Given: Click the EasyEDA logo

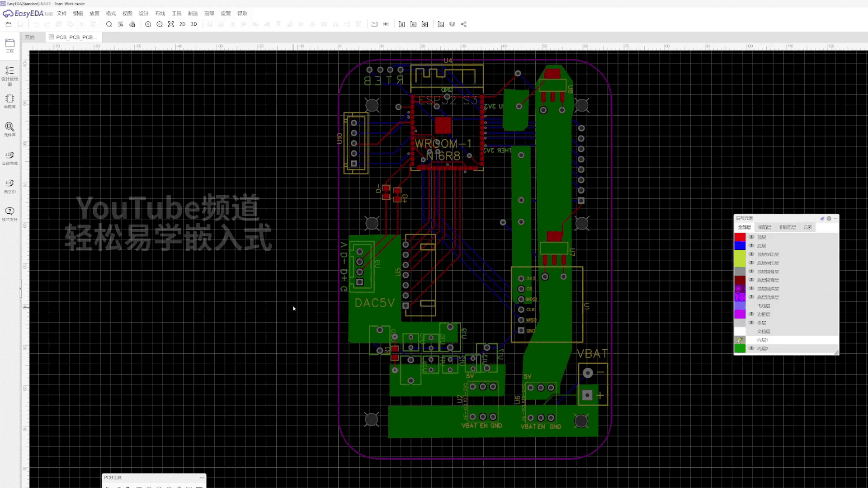Looking at the screenshot, I should click(24, 14).
